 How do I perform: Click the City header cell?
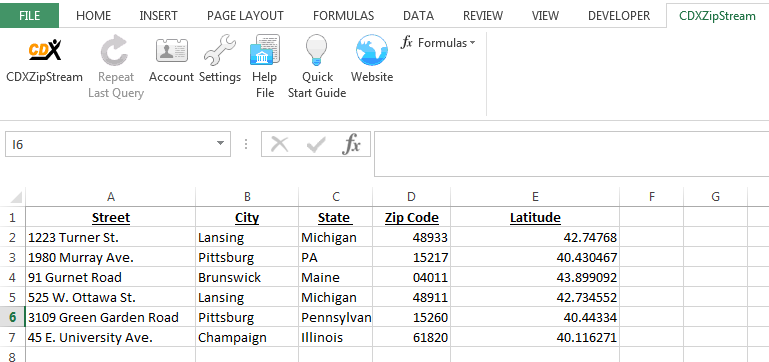pos(247,217)
